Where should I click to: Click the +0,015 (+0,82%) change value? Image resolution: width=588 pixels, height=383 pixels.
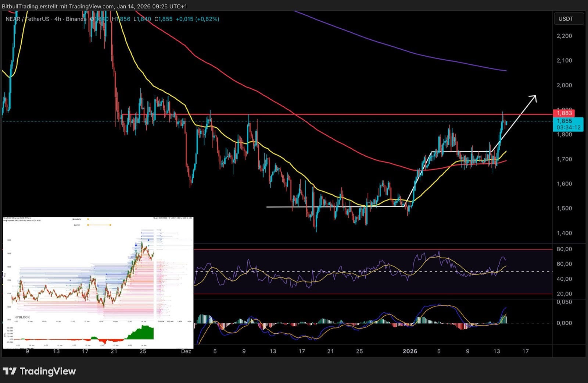(x=197, y=19)
